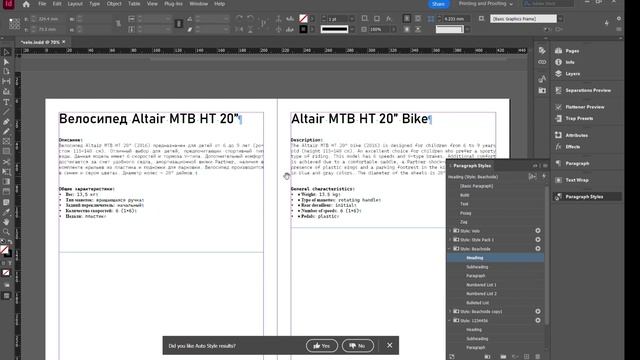The height and width of the screenshot is (360, 640).
Task: Open the Window menu
Action: 199,4
